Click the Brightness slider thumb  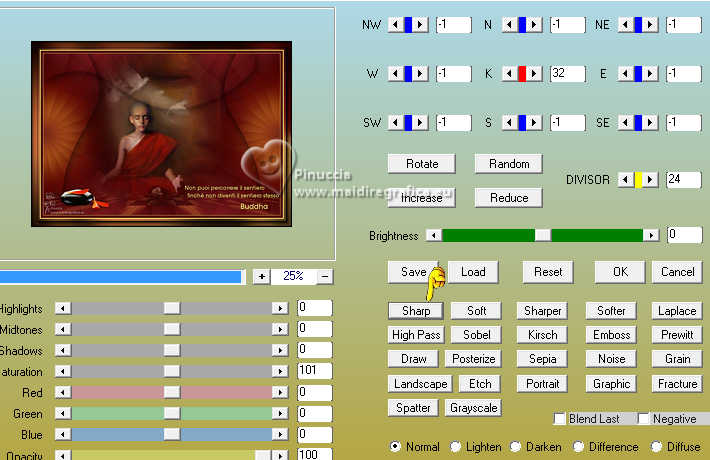[x=542, y=235]
